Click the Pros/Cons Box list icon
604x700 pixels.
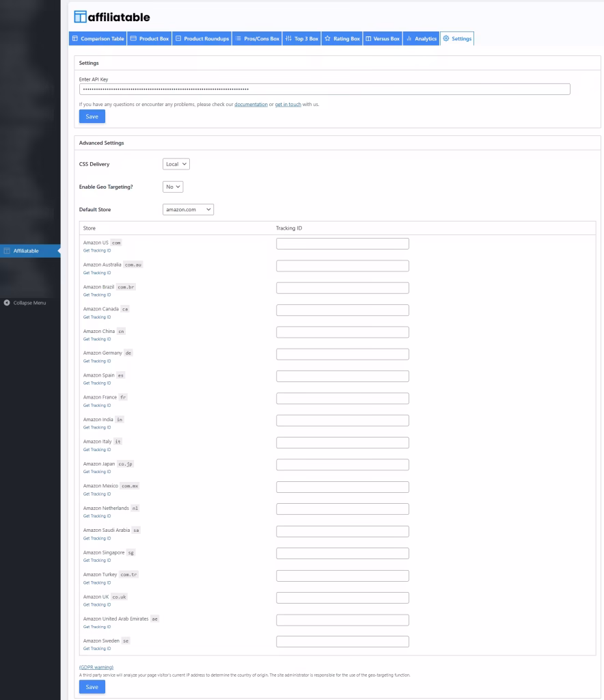[238, 38]
